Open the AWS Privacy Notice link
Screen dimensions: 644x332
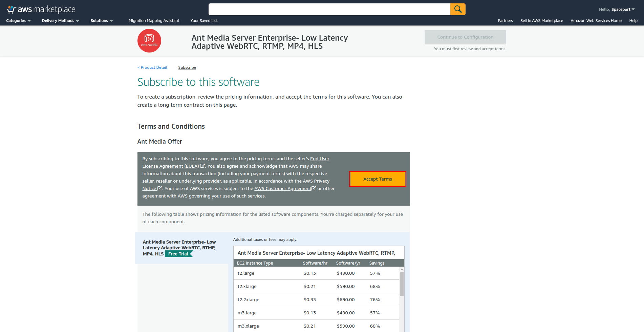point(316,181)
